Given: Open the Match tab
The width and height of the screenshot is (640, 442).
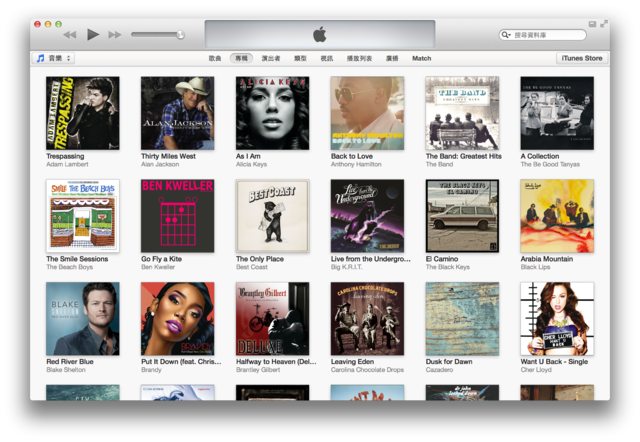Looking at the screenshot, I should pos(422,58).
